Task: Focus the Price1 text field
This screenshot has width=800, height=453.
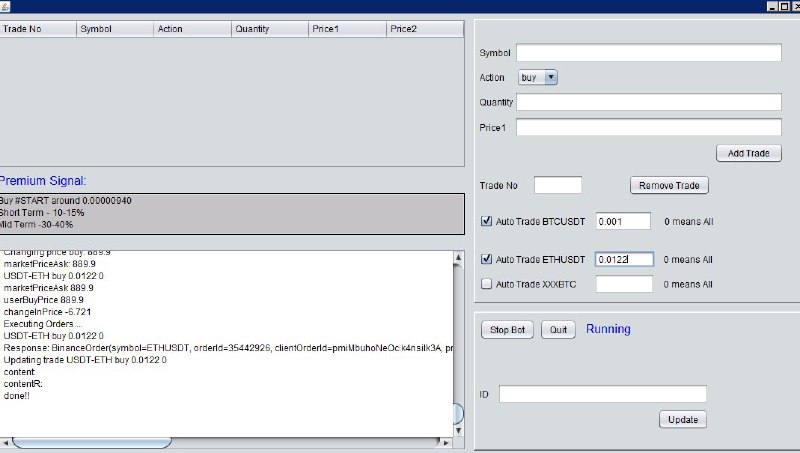Action: pyautogui.click(x=648, y=127)
